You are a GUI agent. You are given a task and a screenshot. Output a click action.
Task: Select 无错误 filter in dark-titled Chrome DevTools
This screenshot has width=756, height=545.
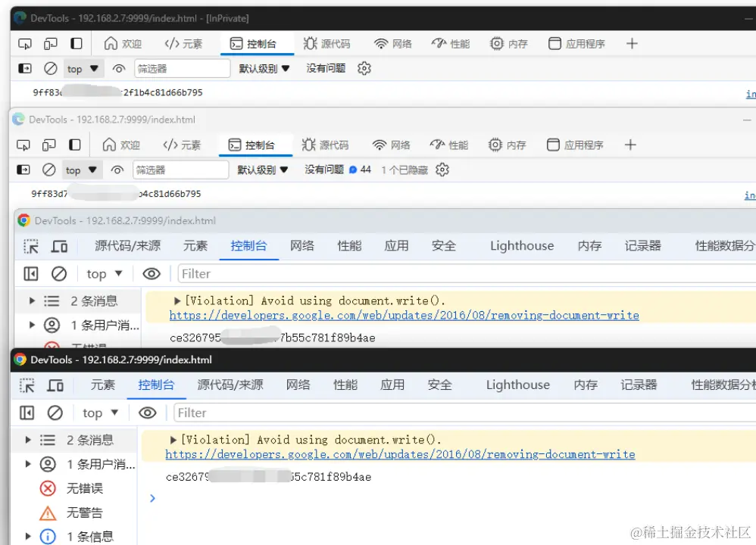tap(71, 488)
